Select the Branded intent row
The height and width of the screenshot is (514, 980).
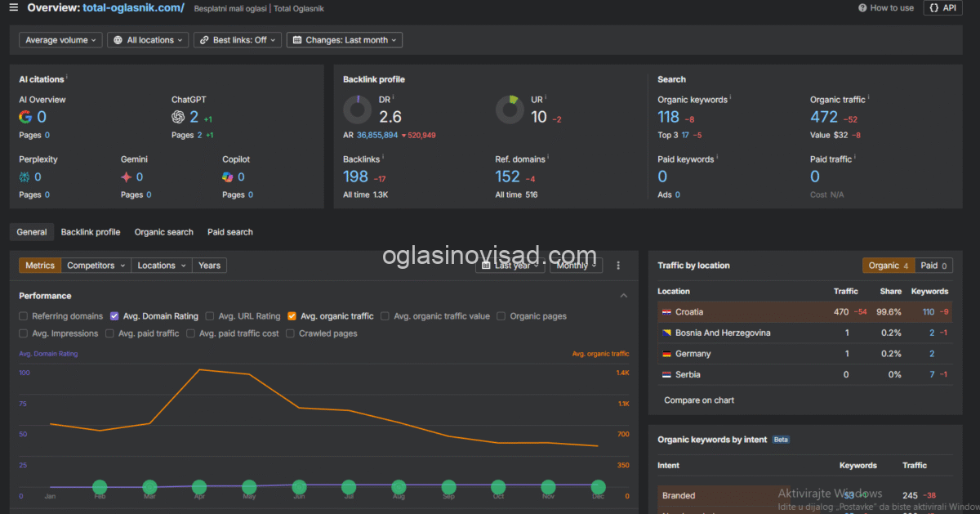[804, 495]
